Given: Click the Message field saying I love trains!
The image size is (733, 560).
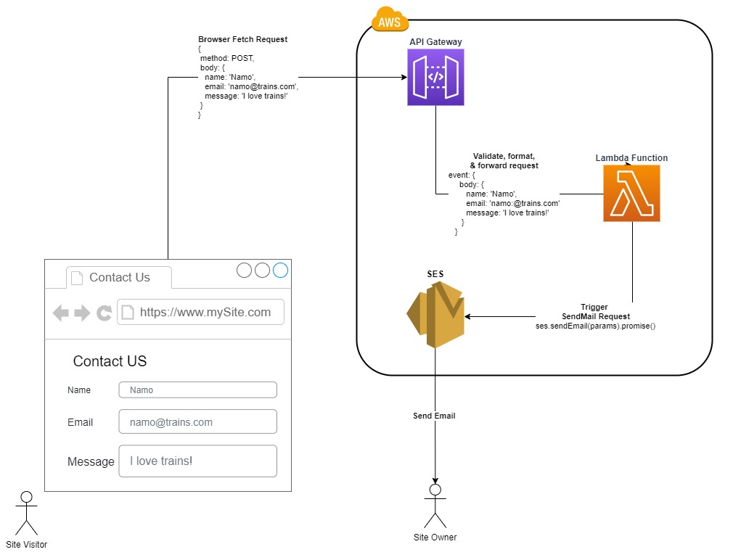Looking at the screenshot, I should pos(197,461).
